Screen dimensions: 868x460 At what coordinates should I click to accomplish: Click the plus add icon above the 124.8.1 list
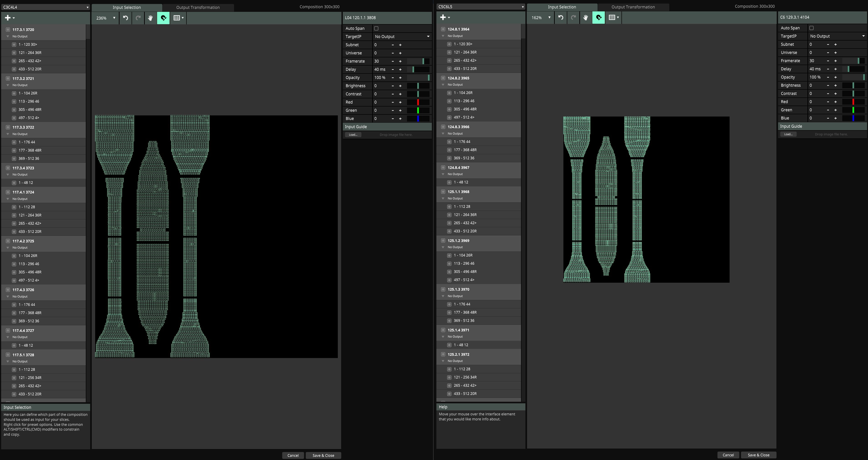pyautogui.click(x=443, y=18)
